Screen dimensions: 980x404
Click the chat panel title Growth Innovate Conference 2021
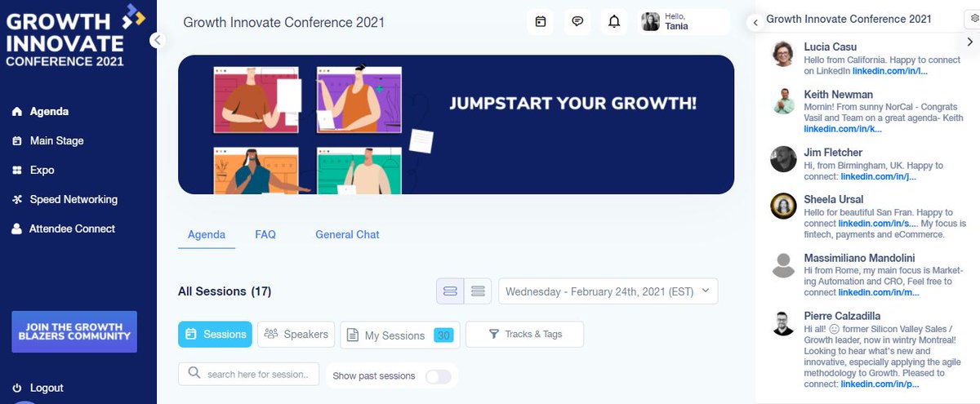(x=849, y=19)
